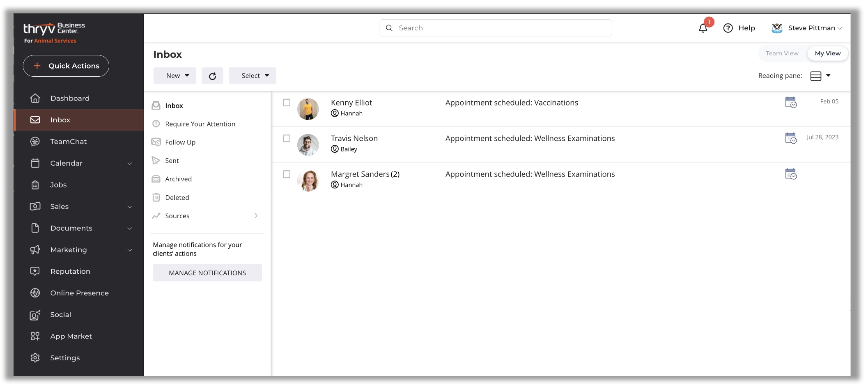The height and width of the screenshot is (389, 868).
Task: Click the search magnifier icon
Action: [x=389, y=28]
